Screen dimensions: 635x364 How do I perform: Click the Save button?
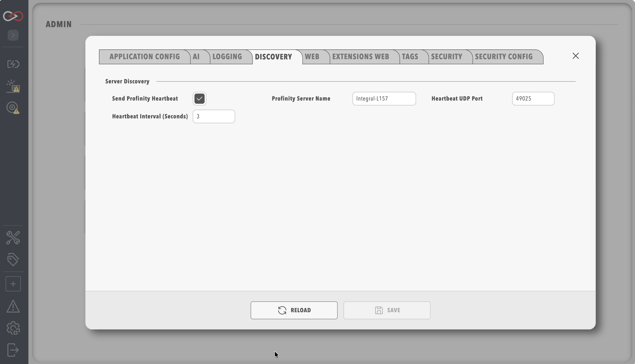[387, 310]
